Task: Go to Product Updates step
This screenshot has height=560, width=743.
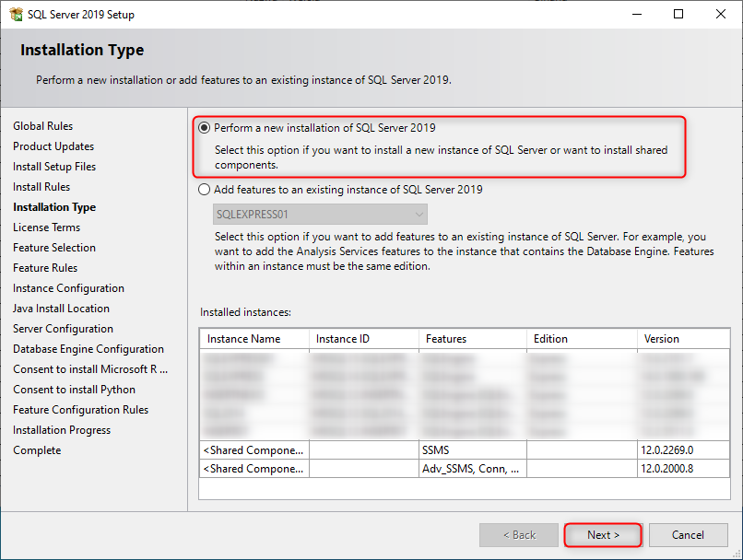Action: [x=53, y=146]
